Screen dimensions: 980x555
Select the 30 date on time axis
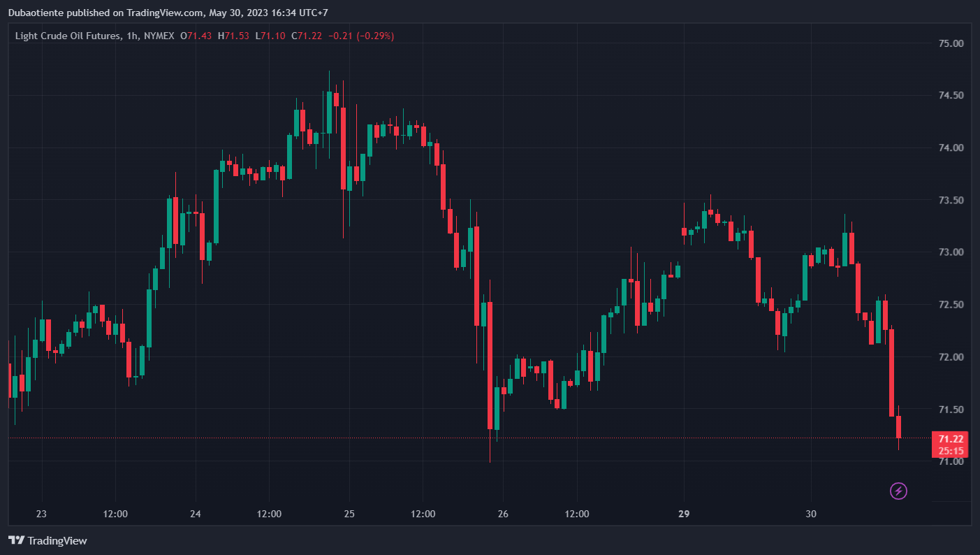pyautogui.click(x=810, y=514)
